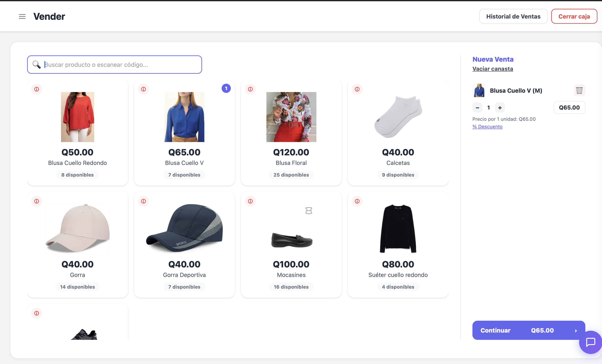602x364 pixels.
Task: Click the magnifier search icon
Action: click(37, 65)
